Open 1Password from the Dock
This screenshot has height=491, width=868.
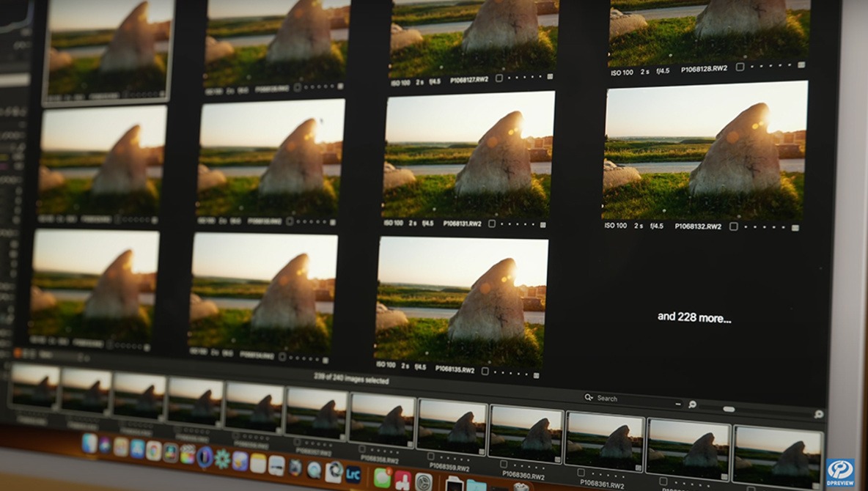coord(205,457)
